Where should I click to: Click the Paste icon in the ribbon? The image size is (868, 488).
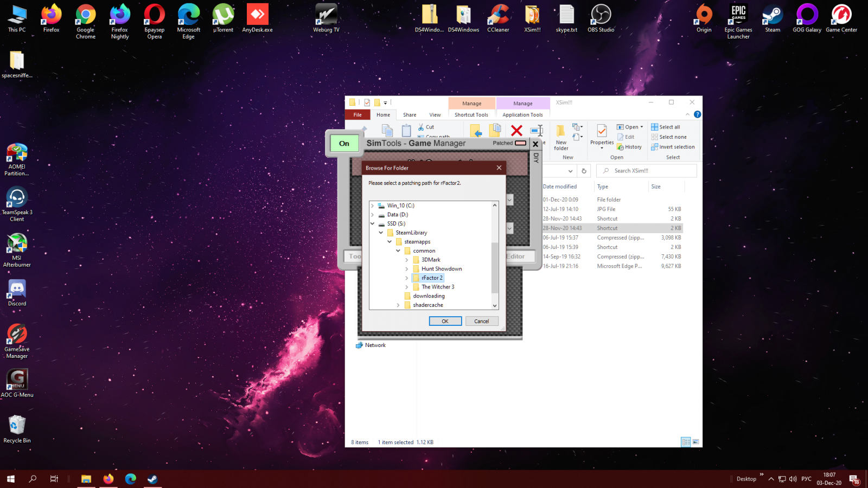coord(406,130)
